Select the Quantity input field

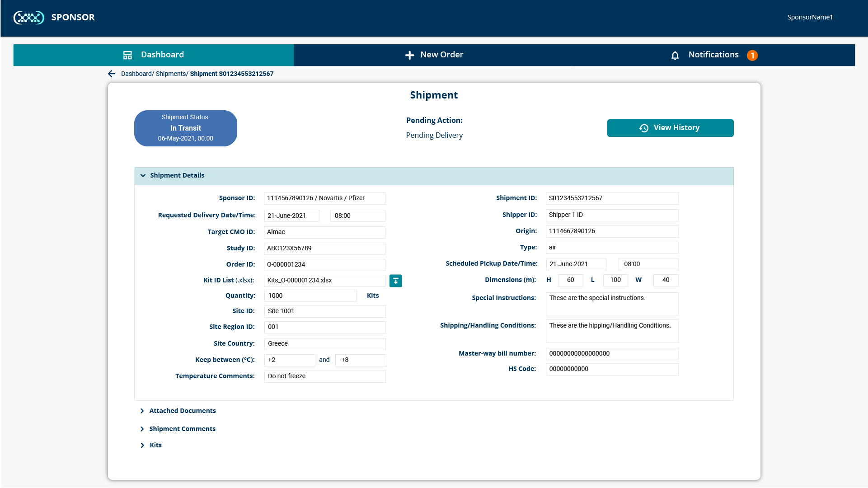[x=310, y=296]
